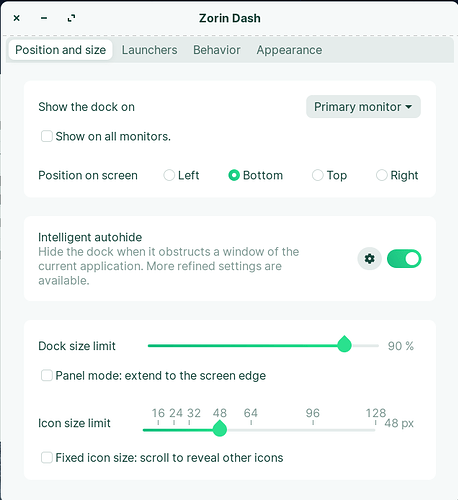
Task: Minimize the Zorin Dash window
Action: [44, 18]
